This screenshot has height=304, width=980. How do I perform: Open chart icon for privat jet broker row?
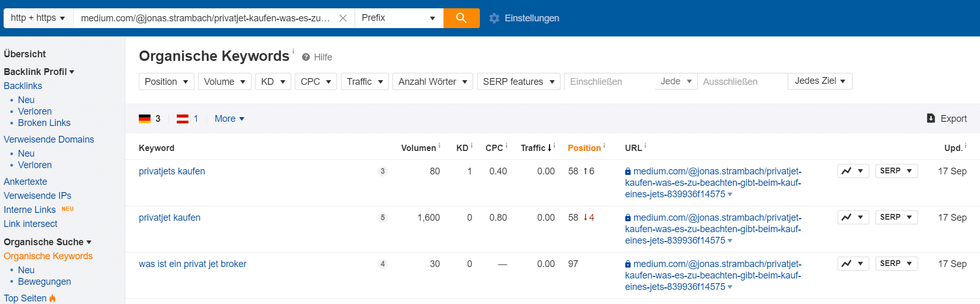click(x=853, y=263)
